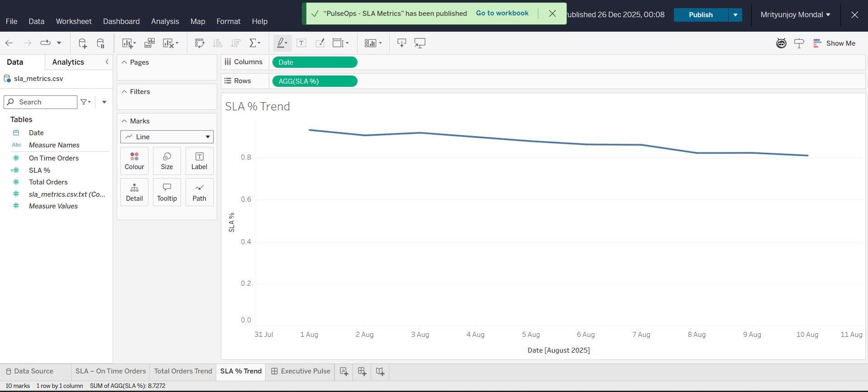Image resolution: width=868 pixels, height=392 pixels.
Task: Open the Show Me panel
Action: 834,43
